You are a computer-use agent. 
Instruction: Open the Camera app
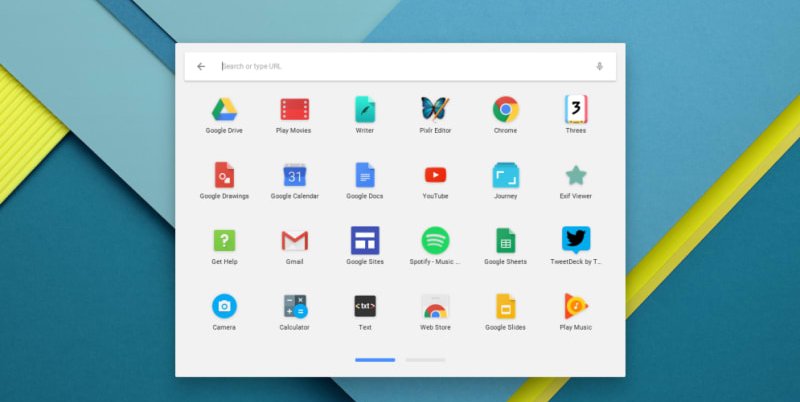224,306
